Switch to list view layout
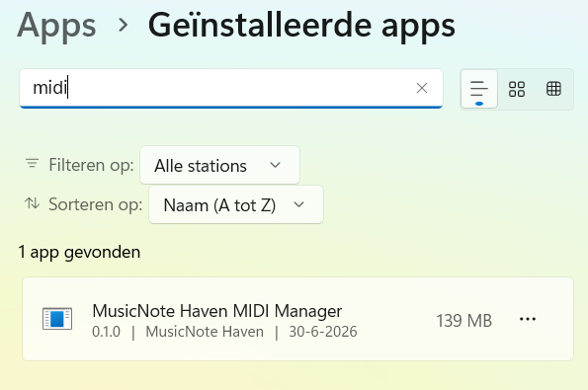This screenshot has width=588, height=390. pyautogui.click(x=479, y=89)
